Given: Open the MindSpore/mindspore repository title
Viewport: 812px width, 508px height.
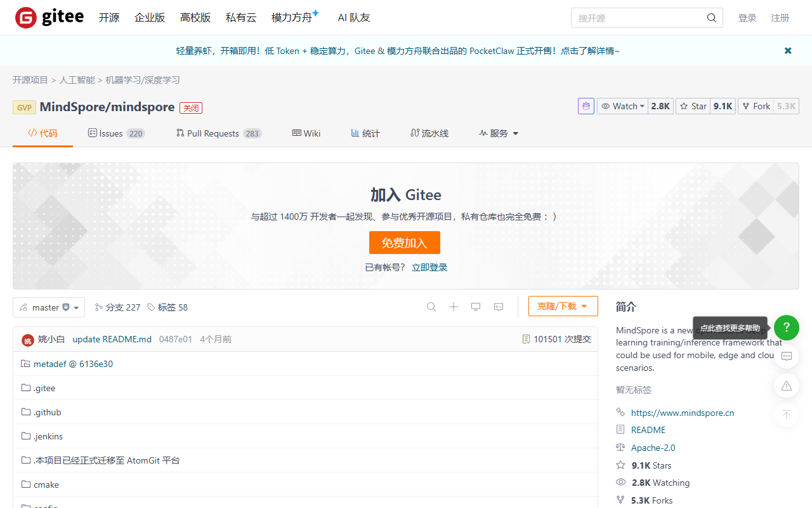Looking at the screenshot, I should click(x=107, y=107).
